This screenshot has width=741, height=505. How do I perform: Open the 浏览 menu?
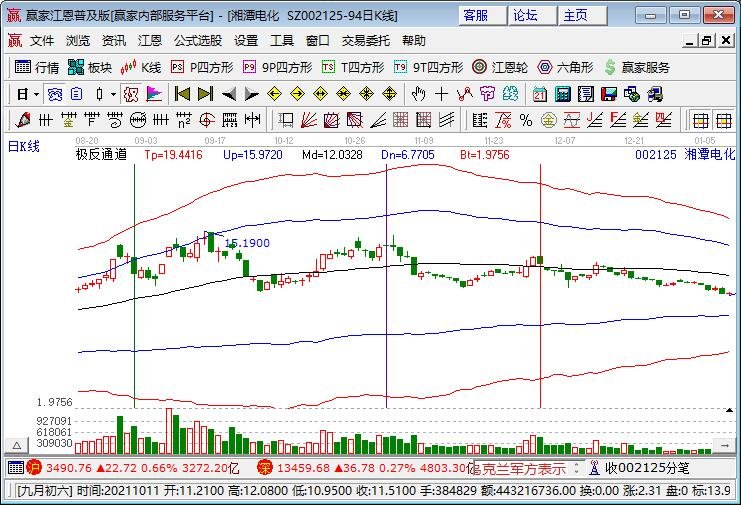(x=78, y=41)
